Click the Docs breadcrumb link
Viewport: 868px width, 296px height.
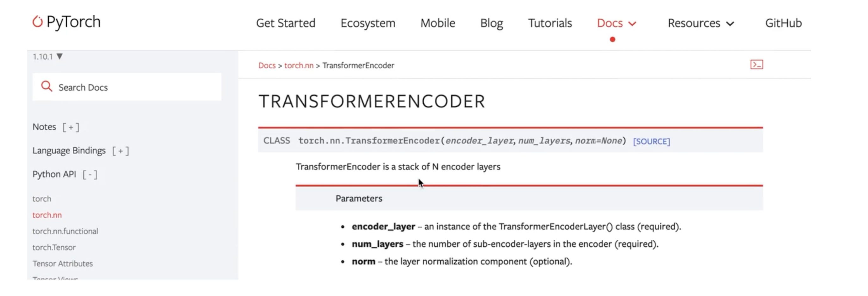tap(267, 65)
